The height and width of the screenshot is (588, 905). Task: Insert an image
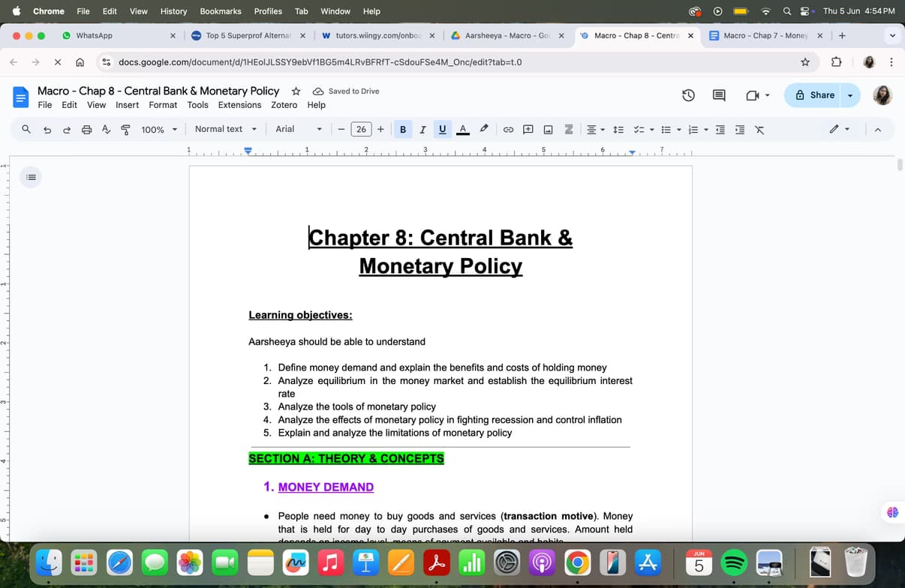(x=547, y=129)
